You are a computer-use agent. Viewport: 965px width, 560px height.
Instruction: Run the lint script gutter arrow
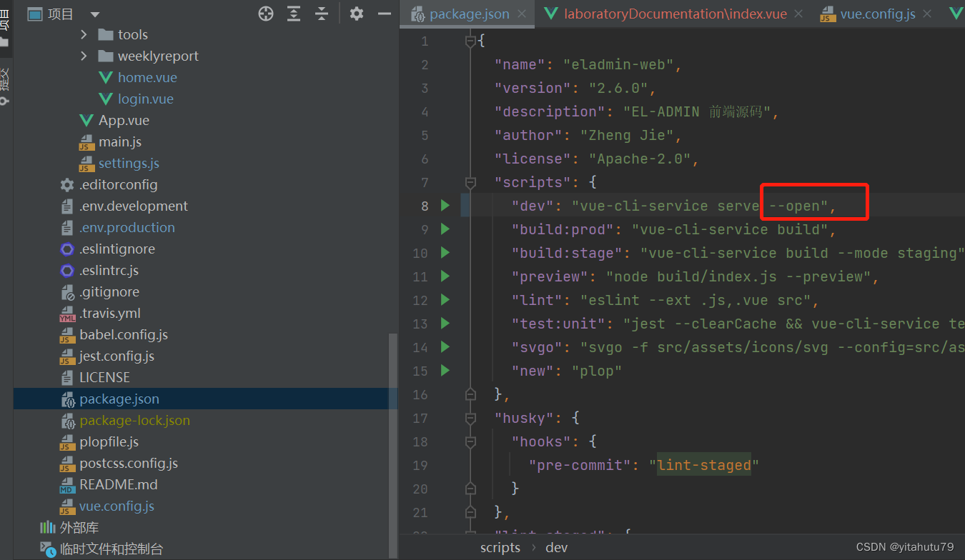click(x=445, y=300)
